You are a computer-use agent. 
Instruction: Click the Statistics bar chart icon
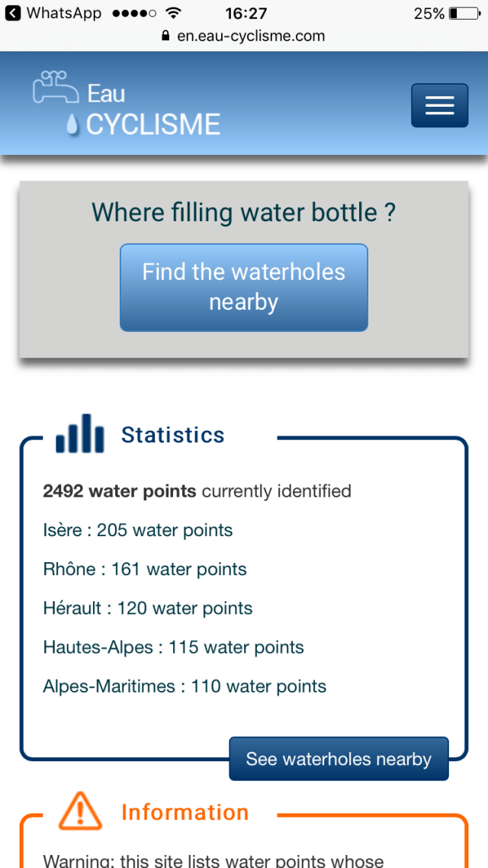coord(79,434)
